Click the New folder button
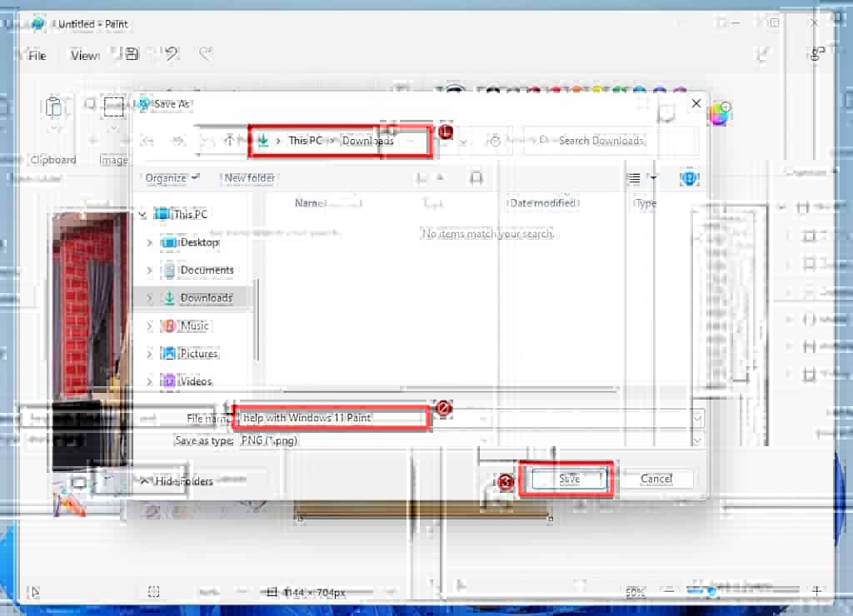853x616 pixels. (249, 178)
